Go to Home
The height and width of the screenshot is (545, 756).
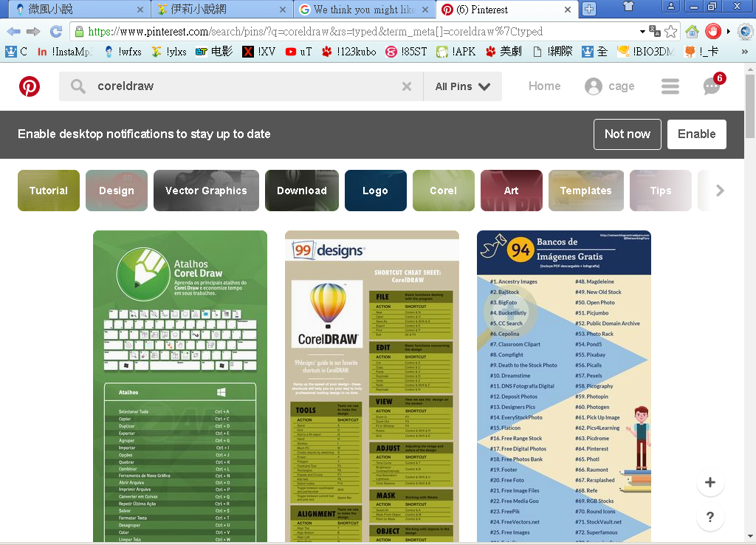pyautogui.click(x=544, y=86)
